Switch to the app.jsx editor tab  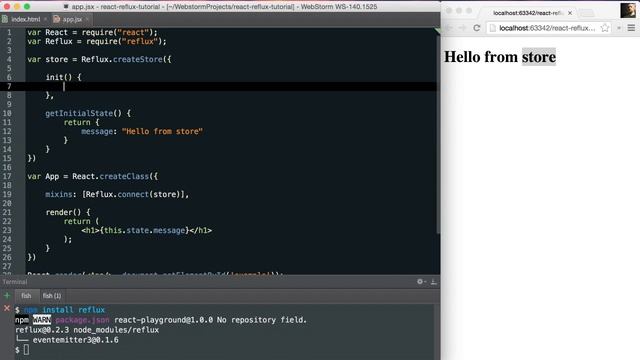(72, 19)
